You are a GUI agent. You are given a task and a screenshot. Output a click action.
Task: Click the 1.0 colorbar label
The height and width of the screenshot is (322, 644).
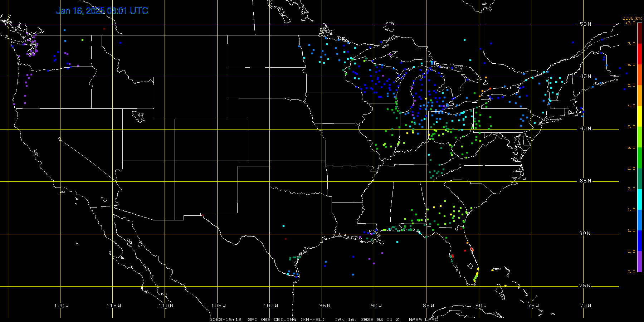tap(631, 230)
